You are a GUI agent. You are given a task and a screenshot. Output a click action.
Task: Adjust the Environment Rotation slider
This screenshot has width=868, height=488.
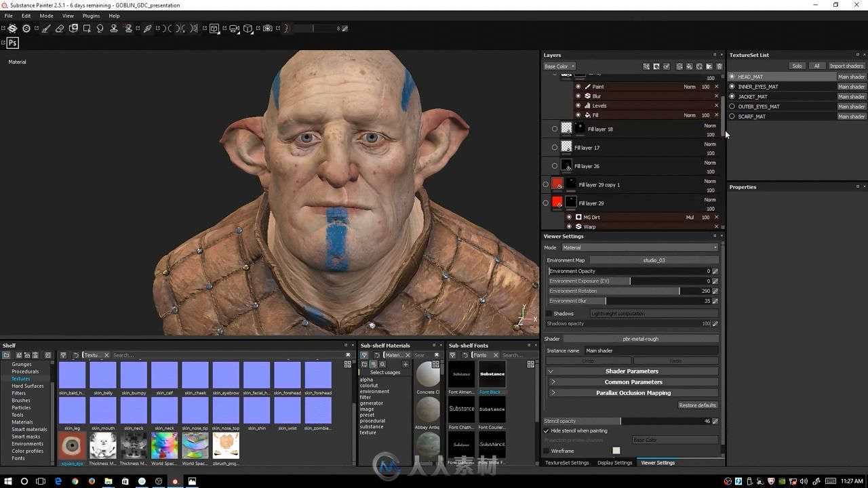pos(629,291)
